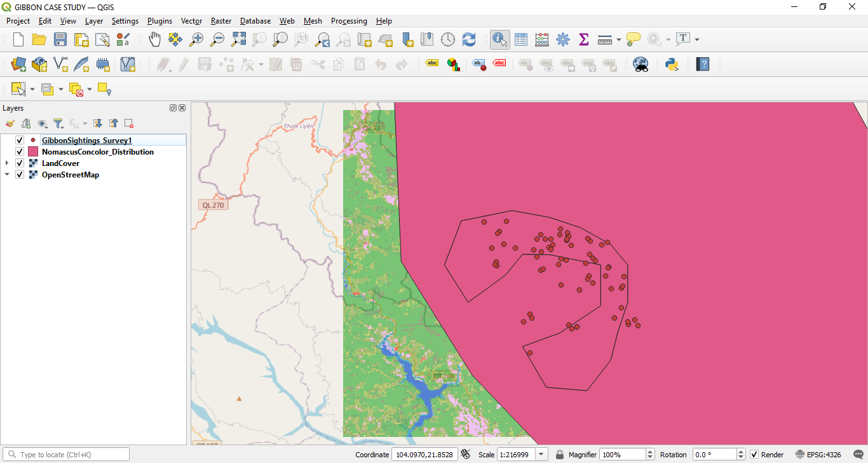Screen dimensions: 868x463
Task: Click the GibbonSightings_Survey1 red dot symbol
Action: click(x=33, y=140)
